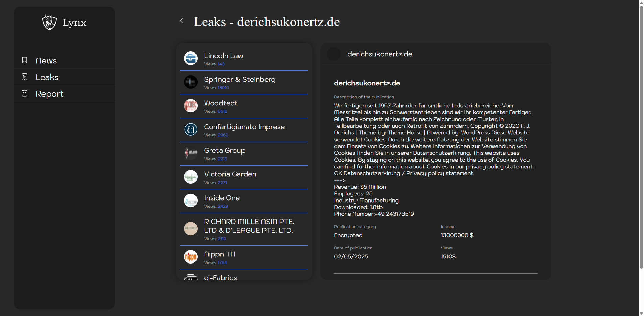Click the Lynx shield logo icon

coord(49,22)
